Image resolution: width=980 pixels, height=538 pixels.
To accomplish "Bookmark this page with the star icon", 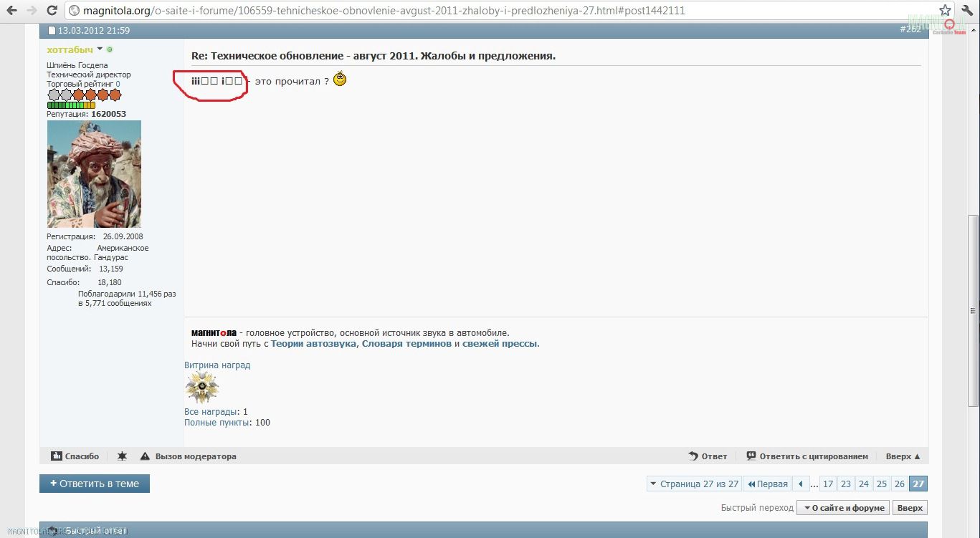I will 945,10.
